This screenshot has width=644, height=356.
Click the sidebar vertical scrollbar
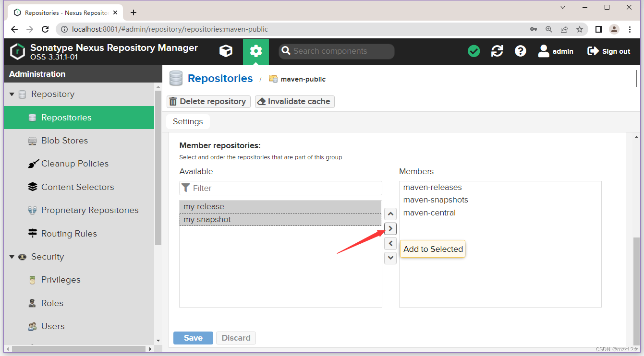pos(158,168)
